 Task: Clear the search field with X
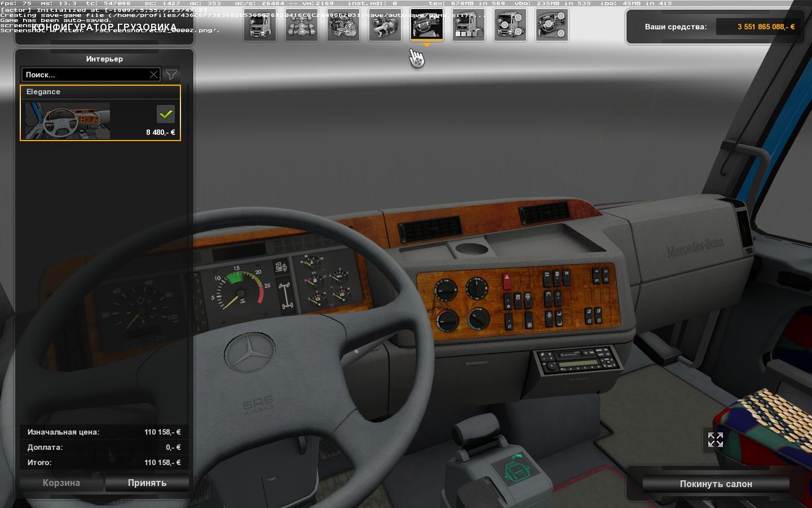(153, 75)
